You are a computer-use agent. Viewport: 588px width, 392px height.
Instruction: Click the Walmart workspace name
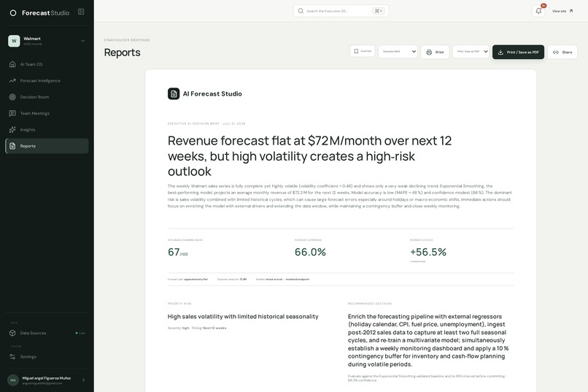[32, 39]
